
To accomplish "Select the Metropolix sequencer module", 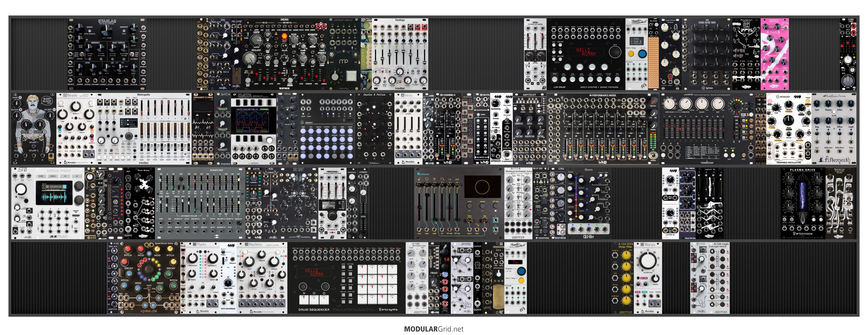I will (x=144, y=129).
